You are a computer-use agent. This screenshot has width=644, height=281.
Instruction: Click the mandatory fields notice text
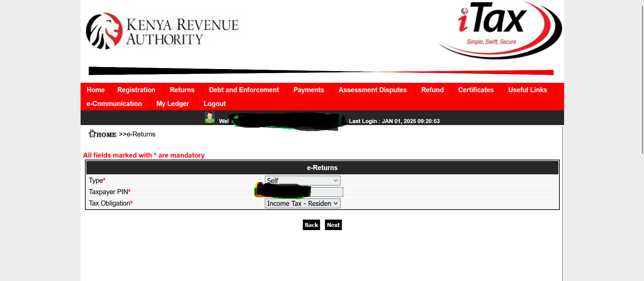tap(144, 155)
